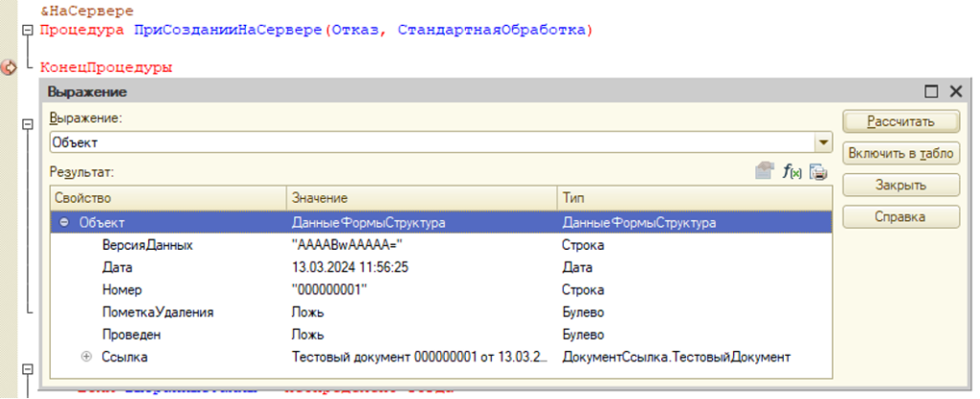The width and height of the screenshot is (980, 399).
Task: Click the Значение column header
Action: click(421, 197)
